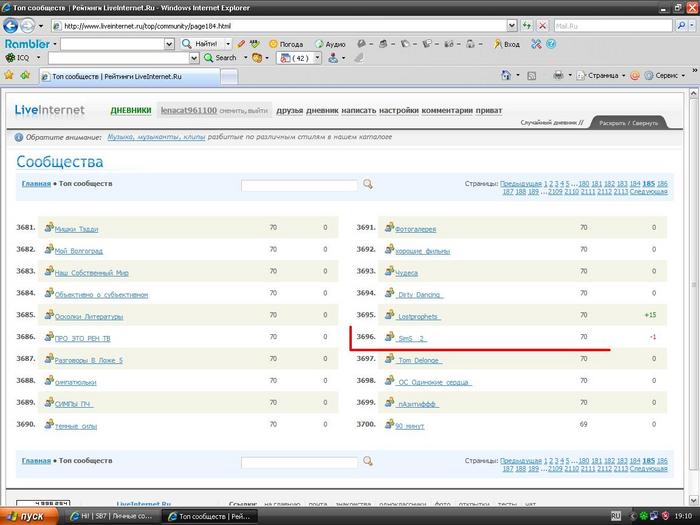This screenshot has width=700, height=525.
Task: Open the Мой Волгоград community link
Action: [79, 251]
